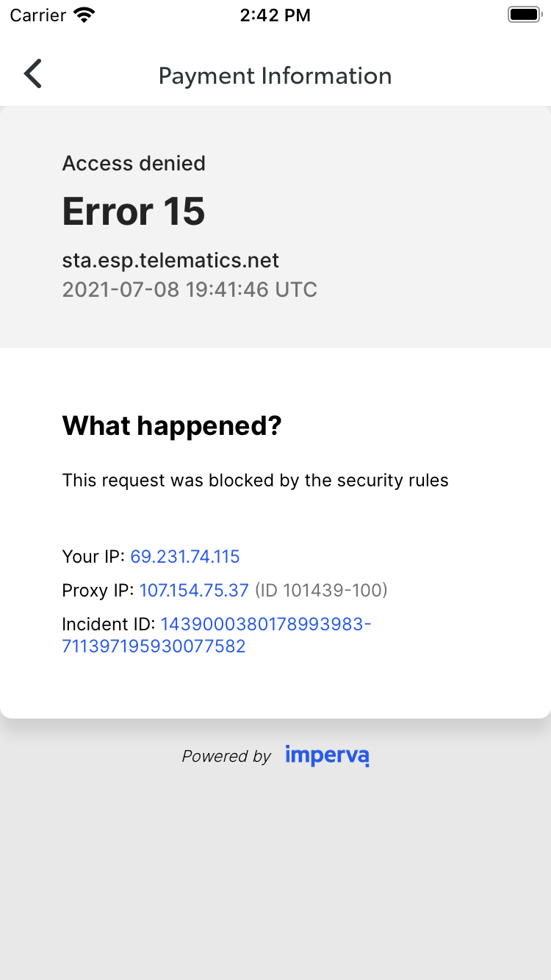Click the ID 101439-100 text
Viewport: 551px width, 980px height.
(321, 590)
